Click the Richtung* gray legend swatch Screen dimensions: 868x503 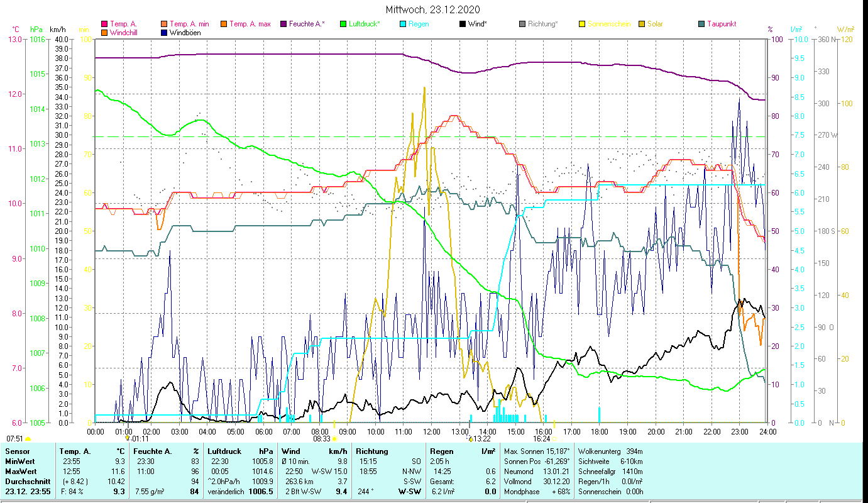pos(522,25)
